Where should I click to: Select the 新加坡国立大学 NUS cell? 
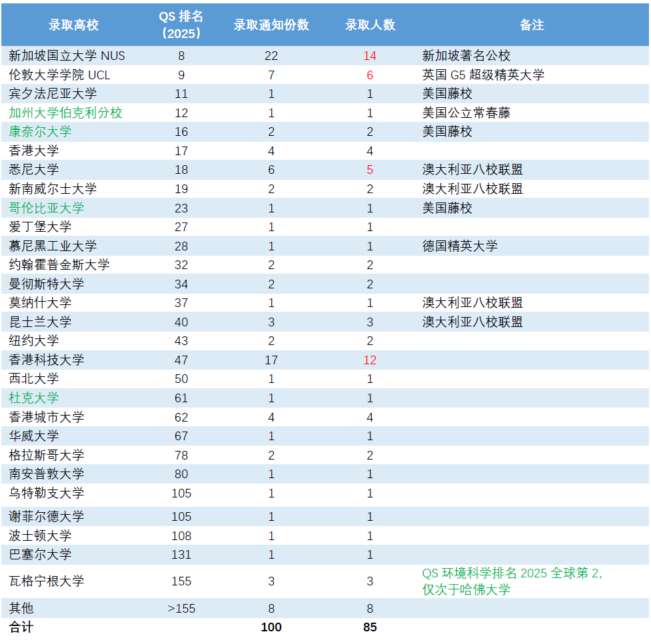67,56
